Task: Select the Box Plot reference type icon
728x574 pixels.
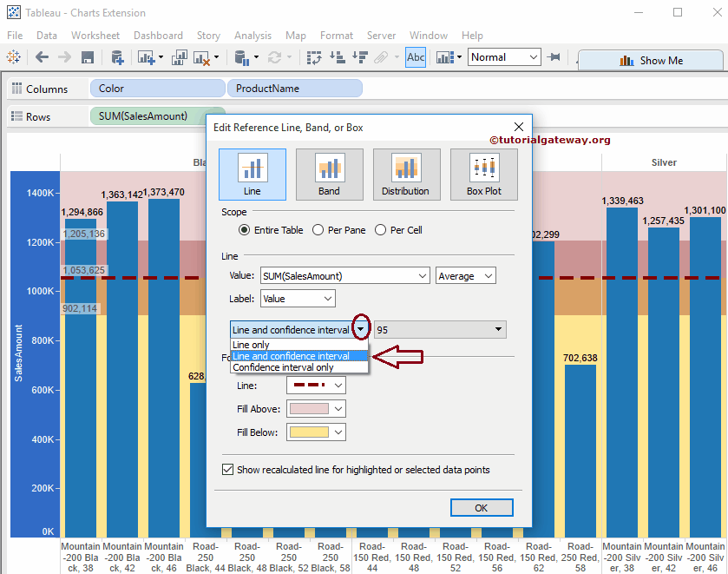Action: click(x=483, y=174)
